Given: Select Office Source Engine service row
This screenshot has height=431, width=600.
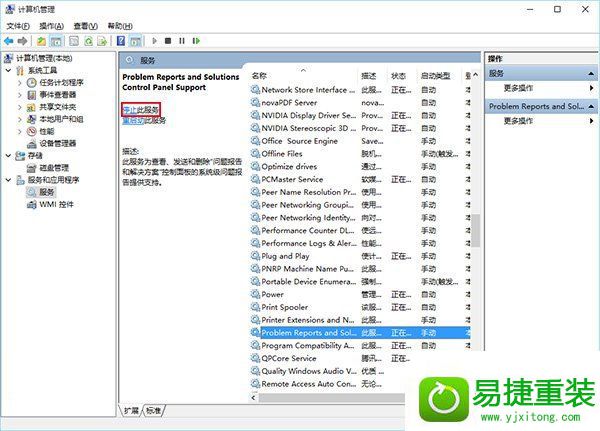Looking at the screenshot, I should (x=360, y=141).
